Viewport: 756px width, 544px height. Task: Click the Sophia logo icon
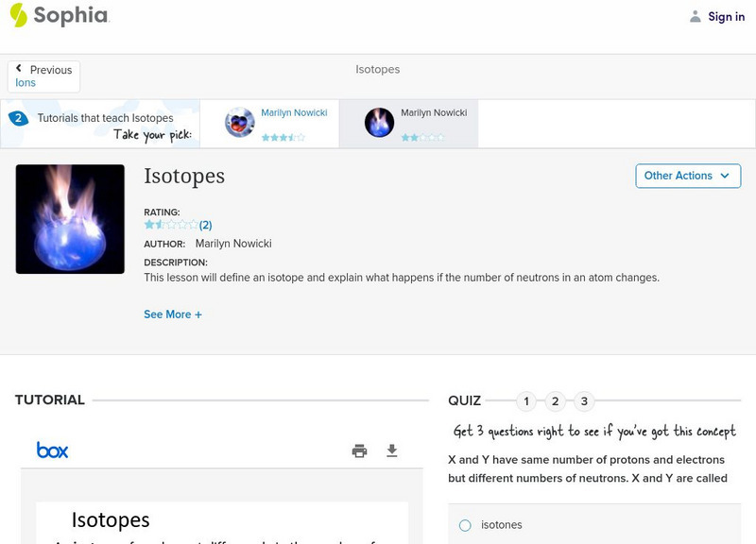19,15
